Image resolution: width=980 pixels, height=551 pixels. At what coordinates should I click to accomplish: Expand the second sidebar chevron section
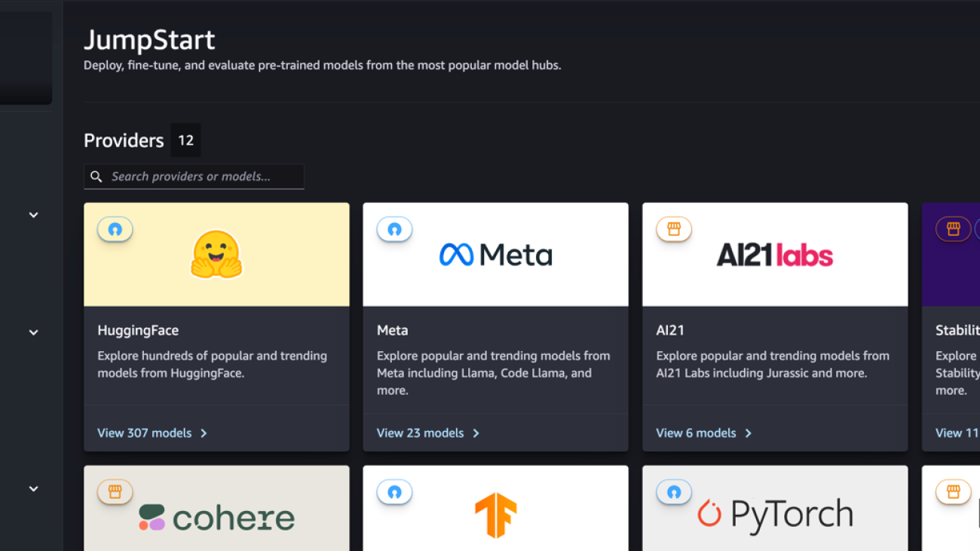[x=33, y=332]
